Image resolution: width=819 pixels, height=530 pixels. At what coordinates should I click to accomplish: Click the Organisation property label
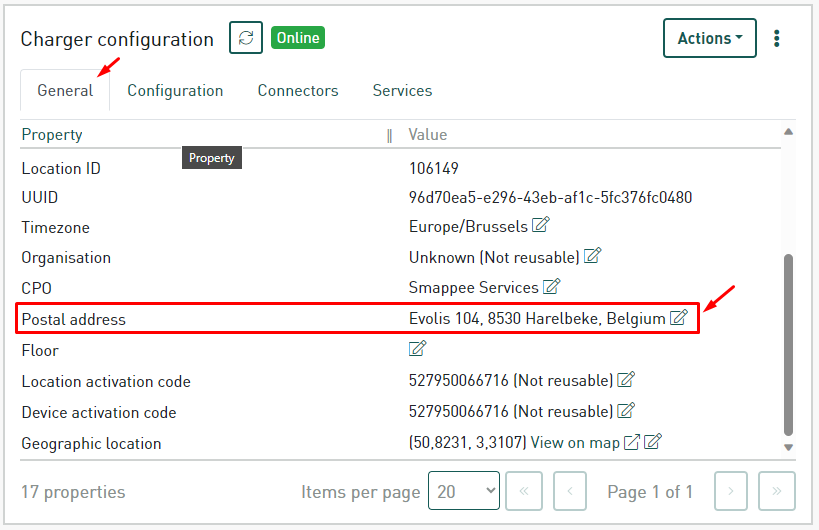66,258
